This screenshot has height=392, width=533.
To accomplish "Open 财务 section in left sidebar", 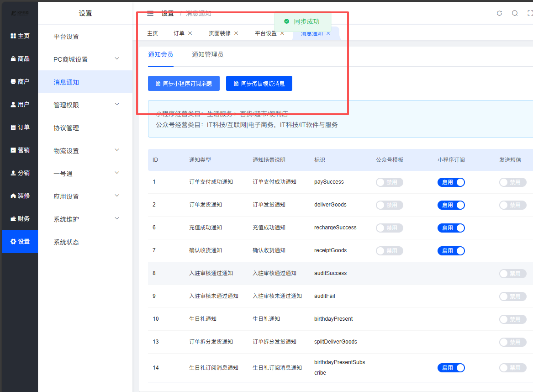I will (20, 219).
